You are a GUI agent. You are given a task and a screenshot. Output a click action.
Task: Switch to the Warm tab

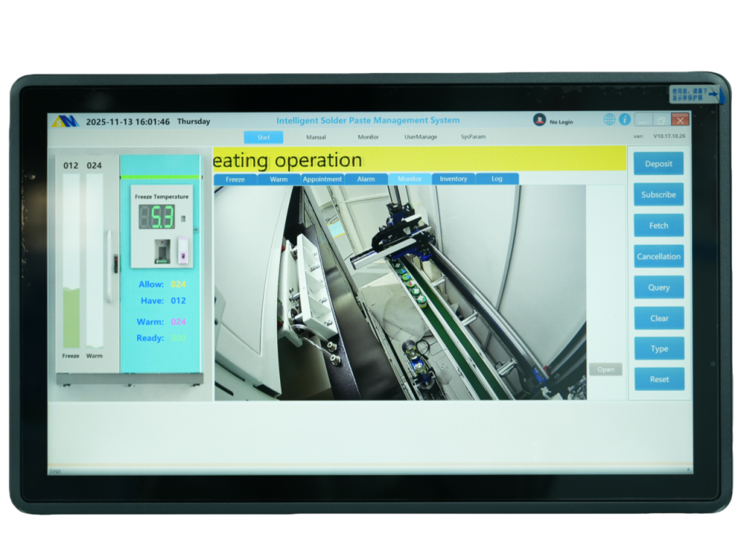pyautogui.click(x=279, y=179)
